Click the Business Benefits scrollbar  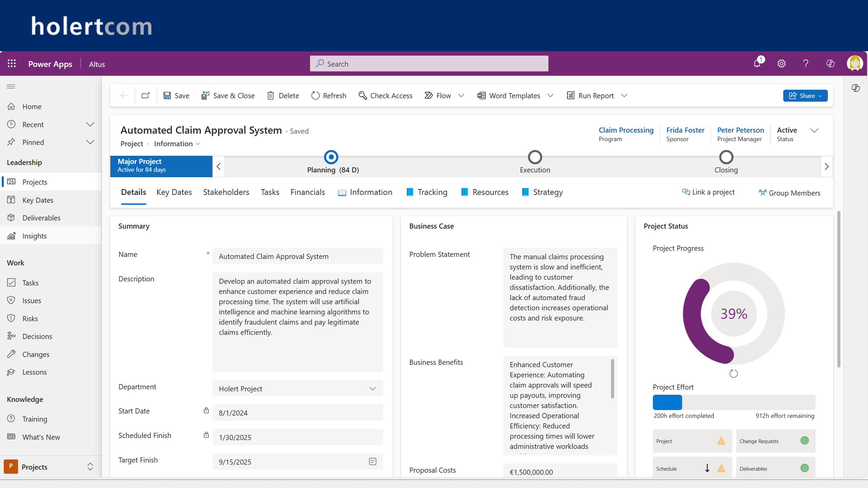(612, 379)
